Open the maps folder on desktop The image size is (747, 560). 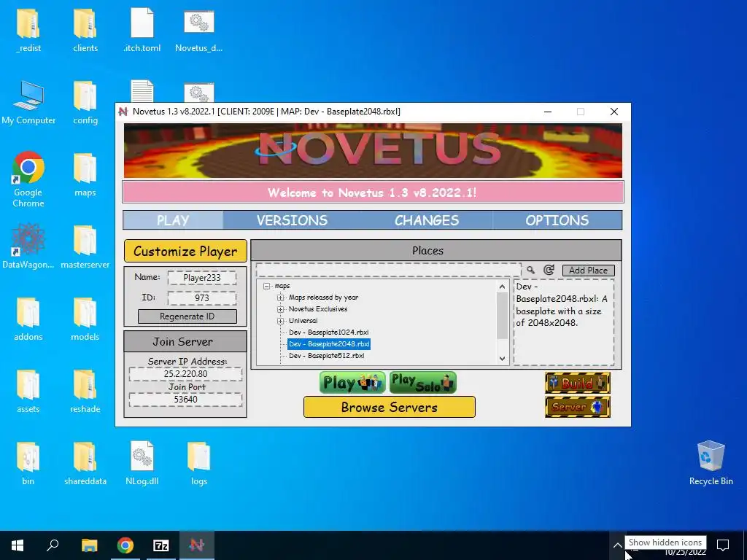85,175
